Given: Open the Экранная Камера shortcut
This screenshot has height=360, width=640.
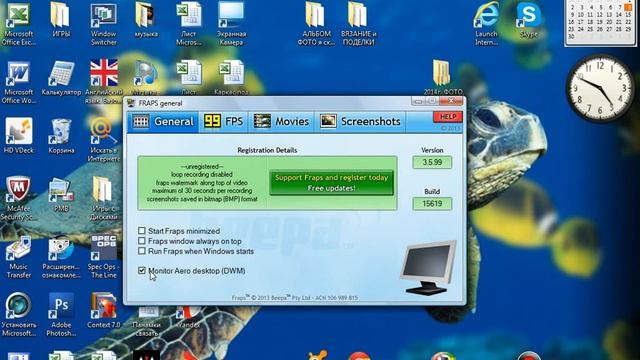Looking at the screenshot, I should click(231, 24).
